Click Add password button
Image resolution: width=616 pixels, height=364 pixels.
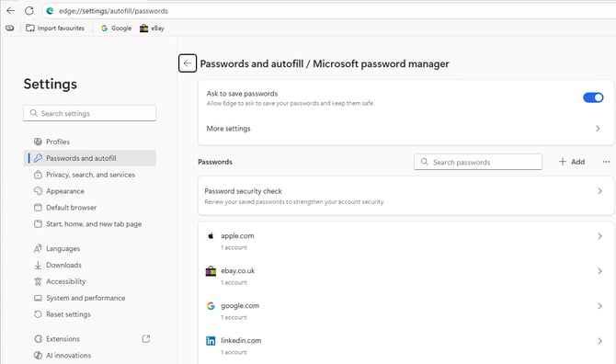coord(572,162)
